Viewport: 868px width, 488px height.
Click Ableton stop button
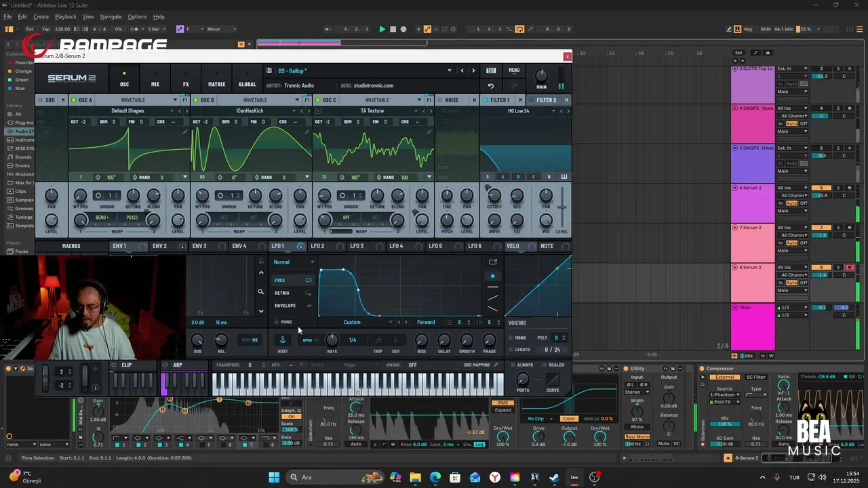[393, 29]
